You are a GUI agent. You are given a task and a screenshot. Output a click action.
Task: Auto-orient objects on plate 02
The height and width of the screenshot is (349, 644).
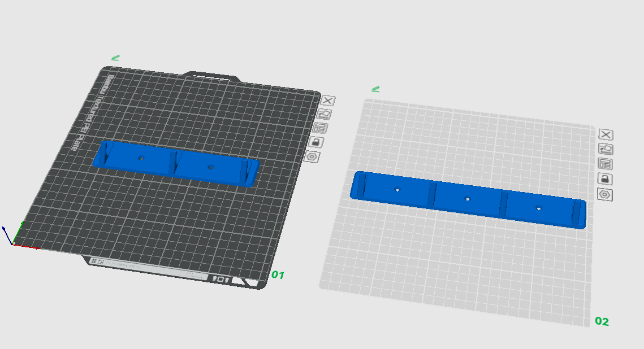click(606, 149)
